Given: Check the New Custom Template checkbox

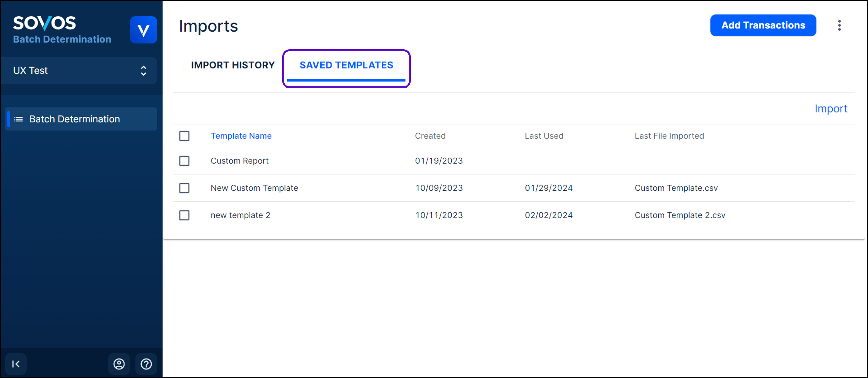Looking at the screenshot, I should (x=184, y=188).
